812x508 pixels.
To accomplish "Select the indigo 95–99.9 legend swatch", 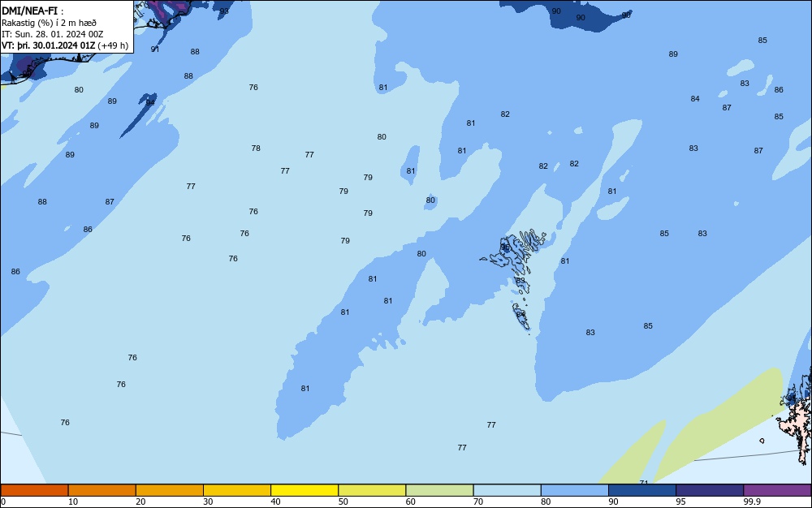I will click(x=710, y=490).
